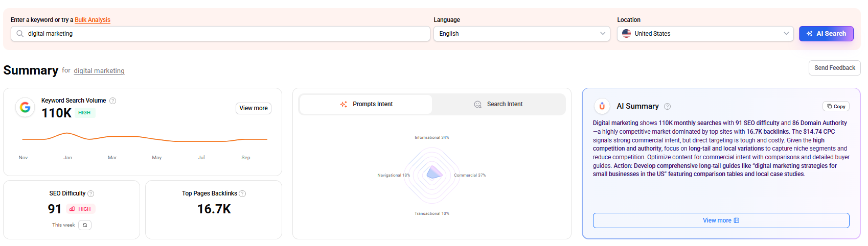
Task: Switch to the Search Intent tab
Action: point(498,104)
